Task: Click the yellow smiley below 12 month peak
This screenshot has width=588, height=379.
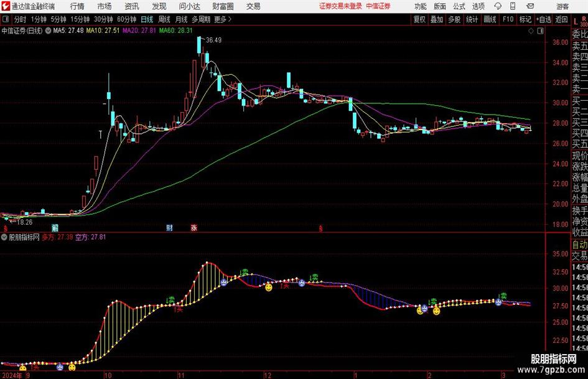Action: pos(269,288)
